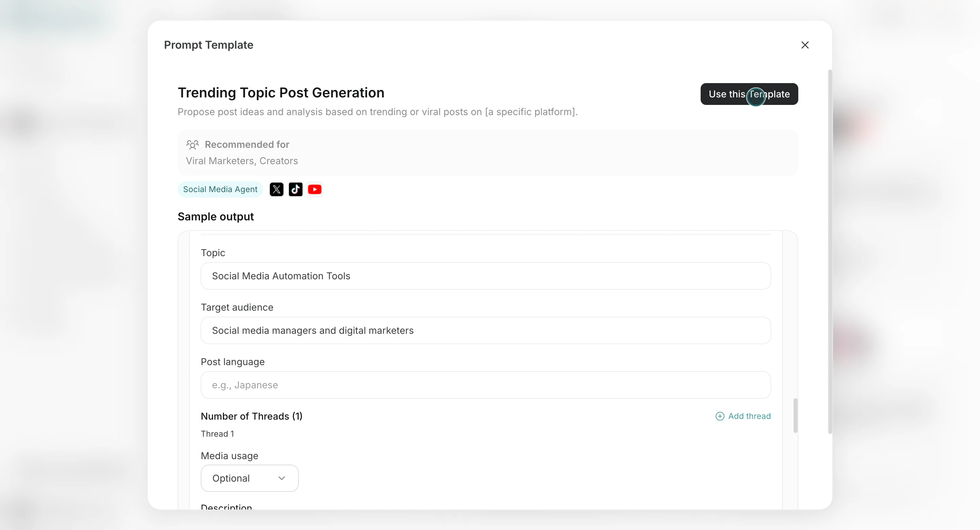
Task: Click into the Target audience field
Action: tap(486, 330)
